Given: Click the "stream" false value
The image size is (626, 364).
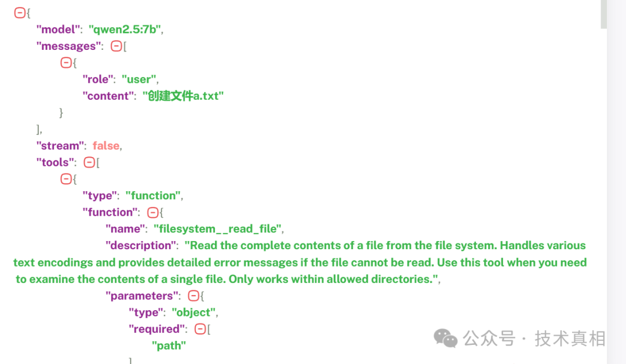Looking at the screenshot, I should click(x=106, y=145).
